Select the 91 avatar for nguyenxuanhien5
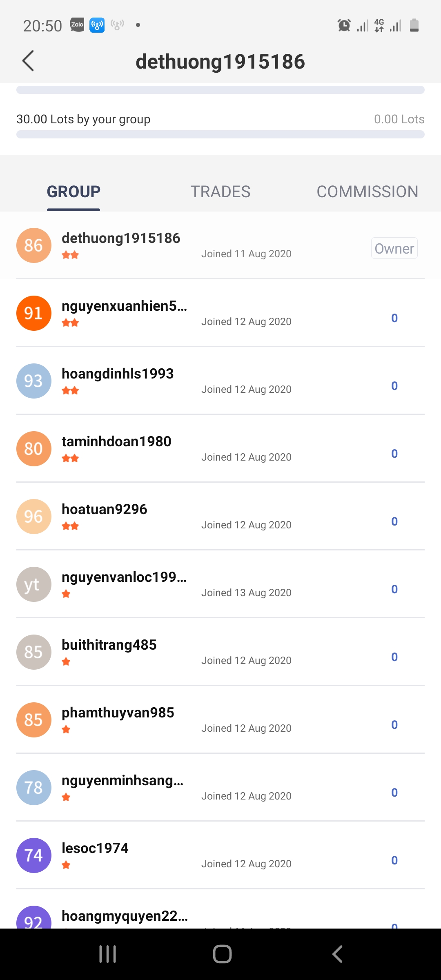Image resolution: width=441 pixels, height=980 pixels. pyautogui.click(x=34, y=313)
